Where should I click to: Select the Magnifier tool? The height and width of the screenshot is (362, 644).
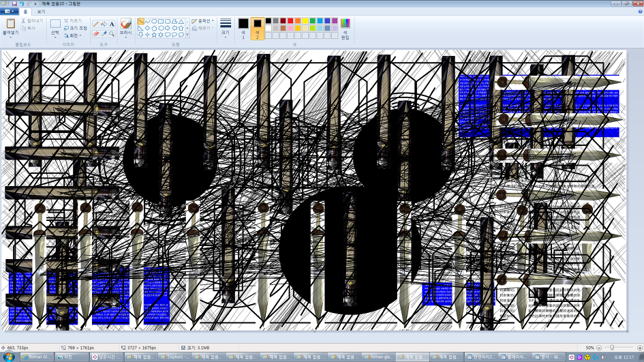(x=112, y=33)
